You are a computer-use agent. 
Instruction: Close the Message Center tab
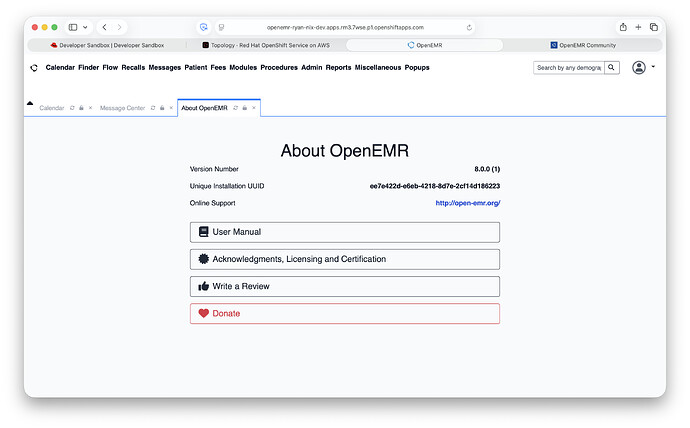pos(171,108)
